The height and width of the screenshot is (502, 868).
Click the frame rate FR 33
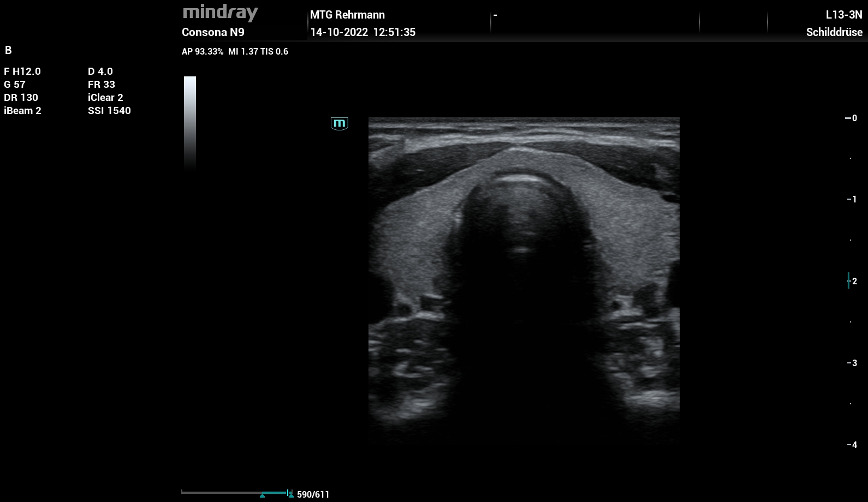[x=102, y=85]
